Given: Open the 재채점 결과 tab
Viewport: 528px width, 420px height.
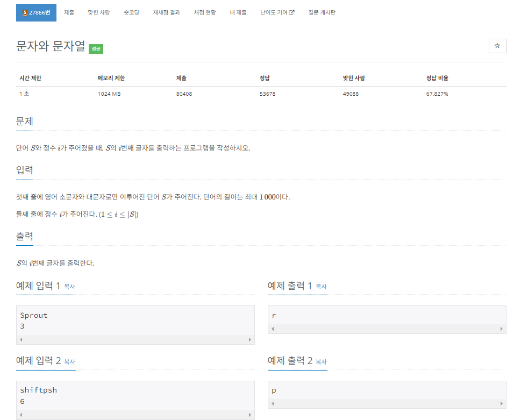Looking at the screenshot, I should (x=166, y=12).
